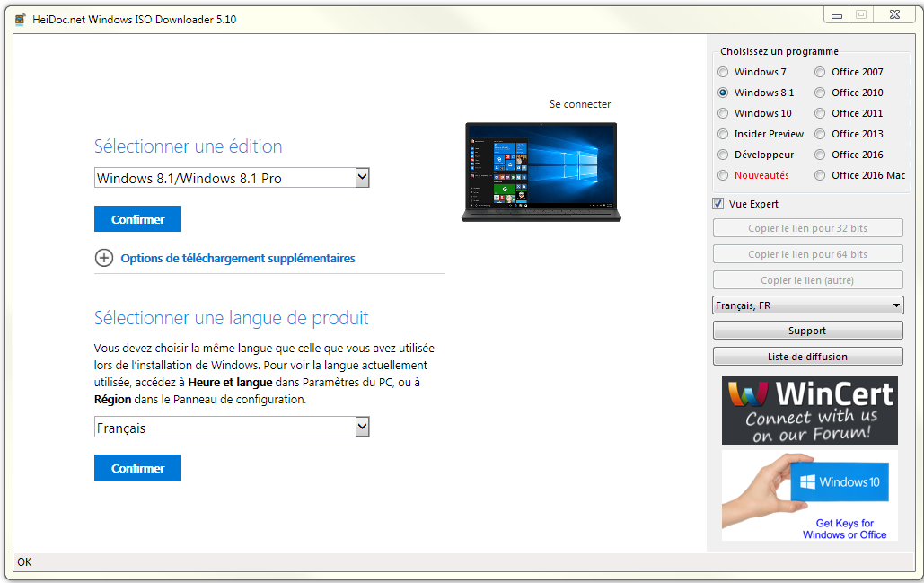This screenshot has height=583, width=924.
Task: Click Get Keys for Windows or Office link
Action: click(x=844, y=529)
